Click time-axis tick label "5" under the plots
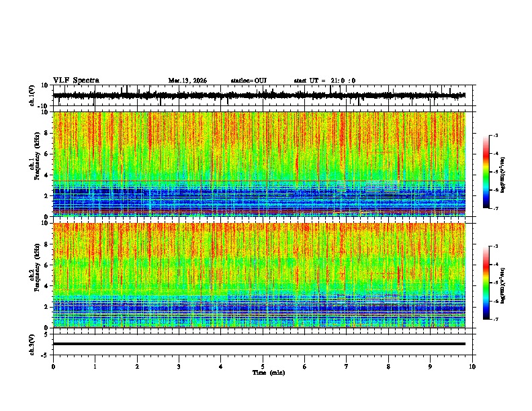The width and height of the screenshot is (532, 411). [x=263, y=367]
